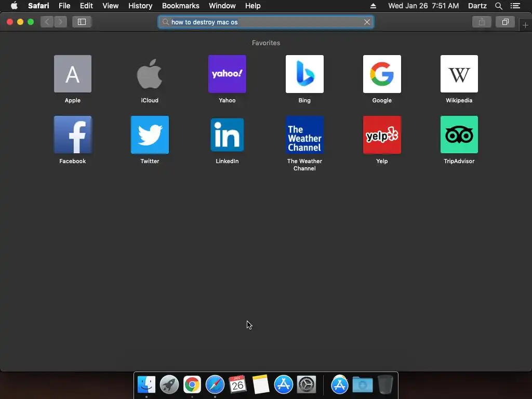Open the Help menu
532x399 pixels.
(x=253, y=6)
